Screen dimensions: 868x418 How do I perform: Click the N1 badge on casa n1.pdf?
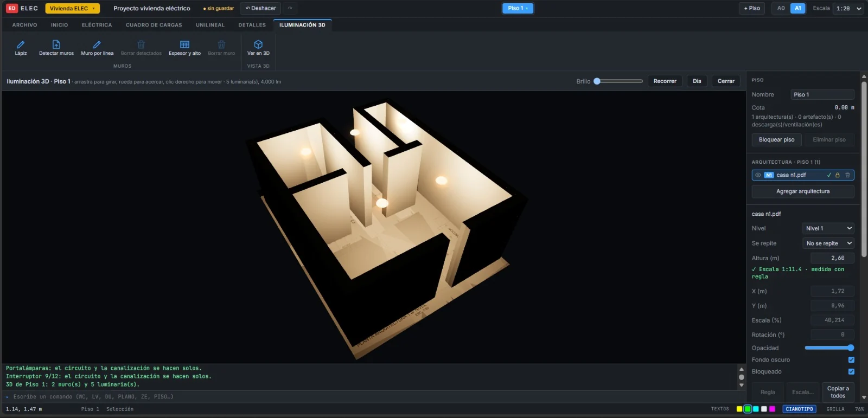(769, 175)
